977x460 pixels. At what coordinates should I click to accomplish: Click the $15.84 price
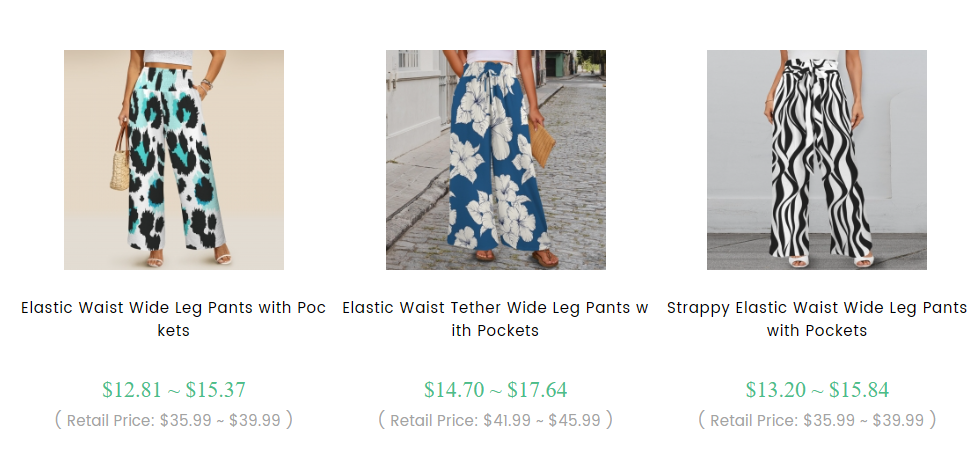click(x=858, y=390)
